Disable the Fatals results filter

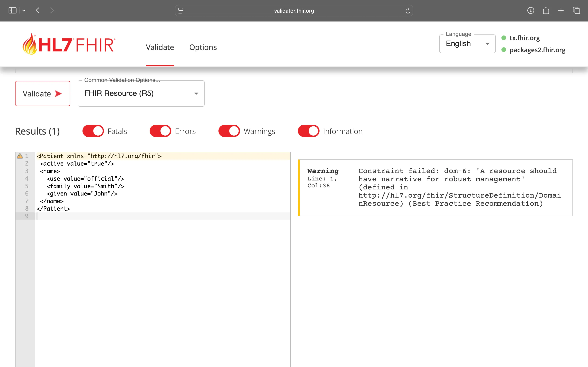[x=93, y=131]
